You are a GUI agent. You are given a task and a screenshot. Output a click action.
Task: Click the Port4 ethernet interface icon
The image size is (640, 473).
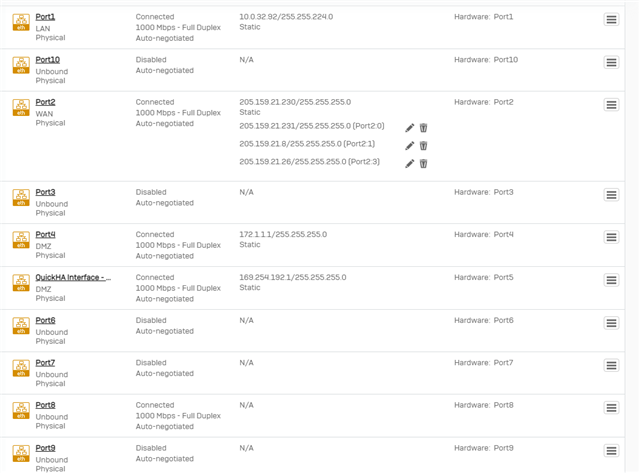coord(21,240)
